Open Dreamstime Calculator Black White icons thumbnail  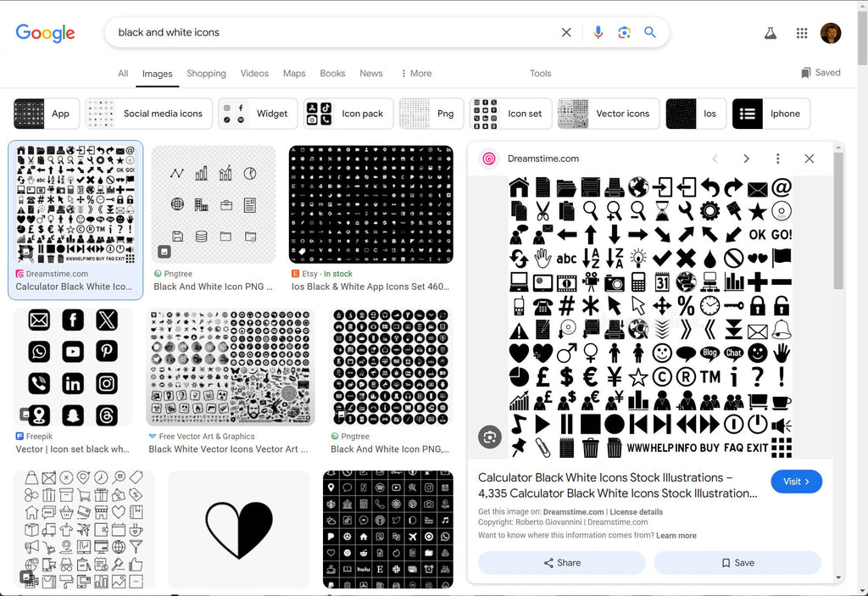(x=75, y=203)
